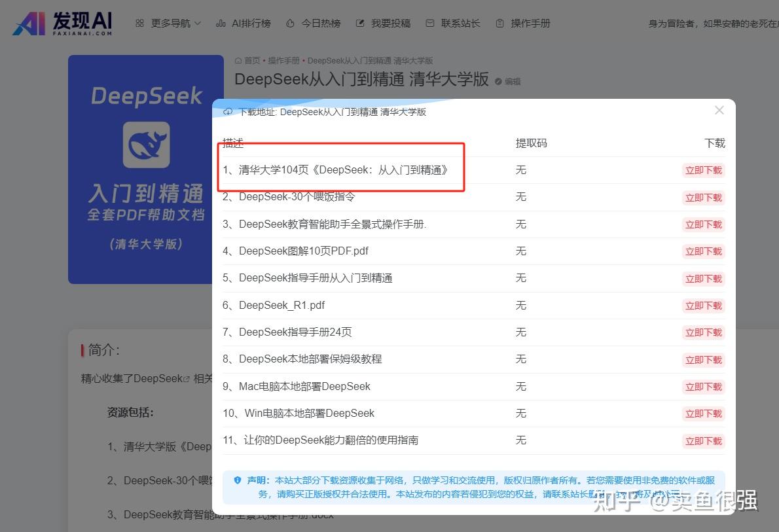779x532 pixels.
Task: Click the AI排行榜 bar chart icon
Action: tap(221, 24)
